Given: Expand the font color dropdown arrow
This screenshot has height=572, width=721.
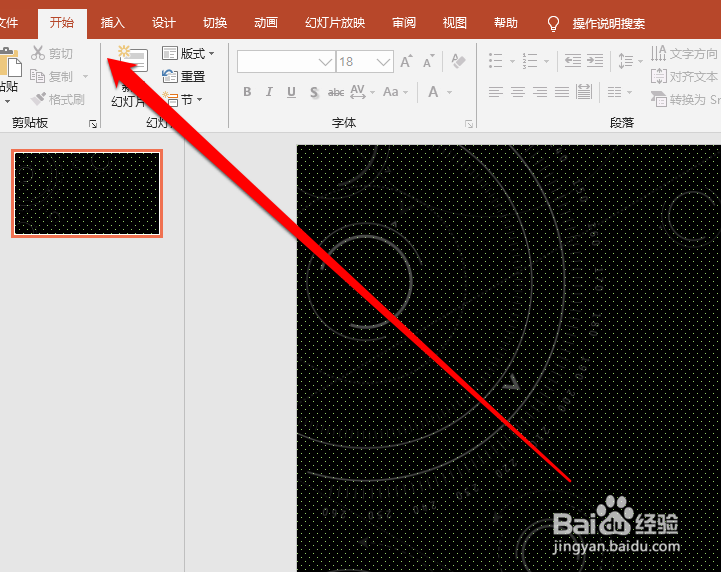Looking at the screenshot, I should 449,92.
